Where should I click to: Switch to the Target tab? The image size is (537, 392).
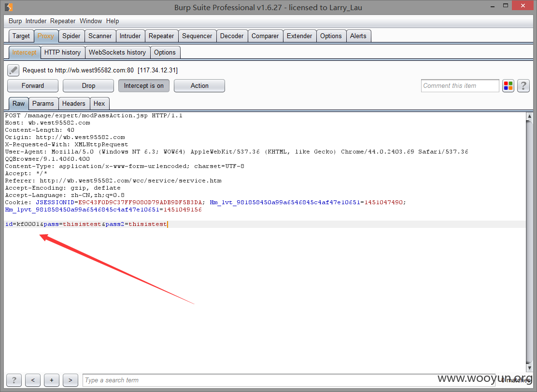click(x=21, y=36)
